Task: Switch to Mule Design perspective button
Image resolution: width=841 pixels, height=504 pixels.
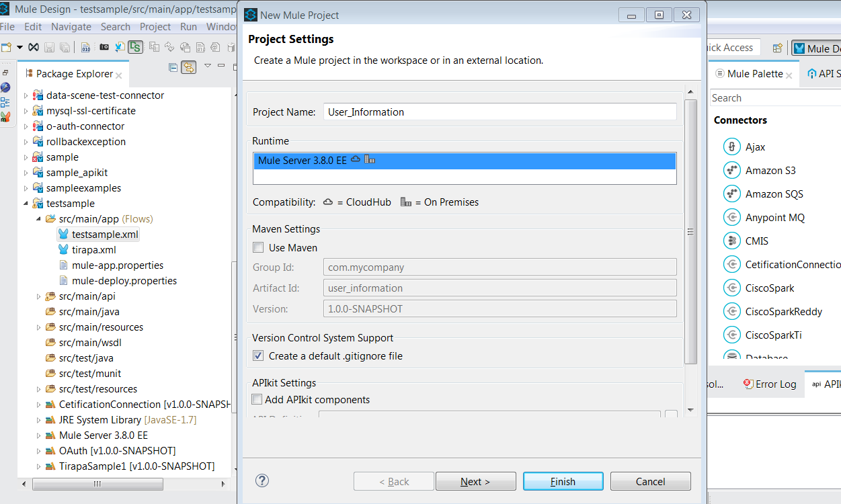Action: pyautogui.click(x=817, y=48)
